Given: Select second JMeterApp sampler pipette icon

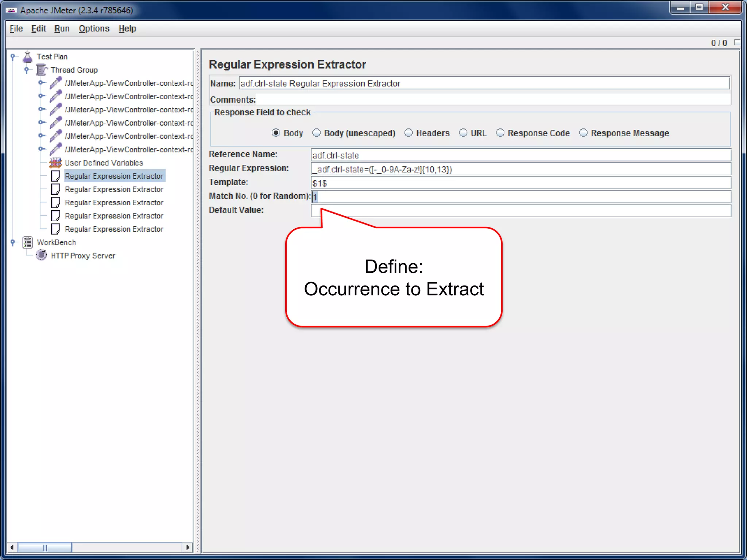Looking at the screenshot, I should [x=56, y=96].
